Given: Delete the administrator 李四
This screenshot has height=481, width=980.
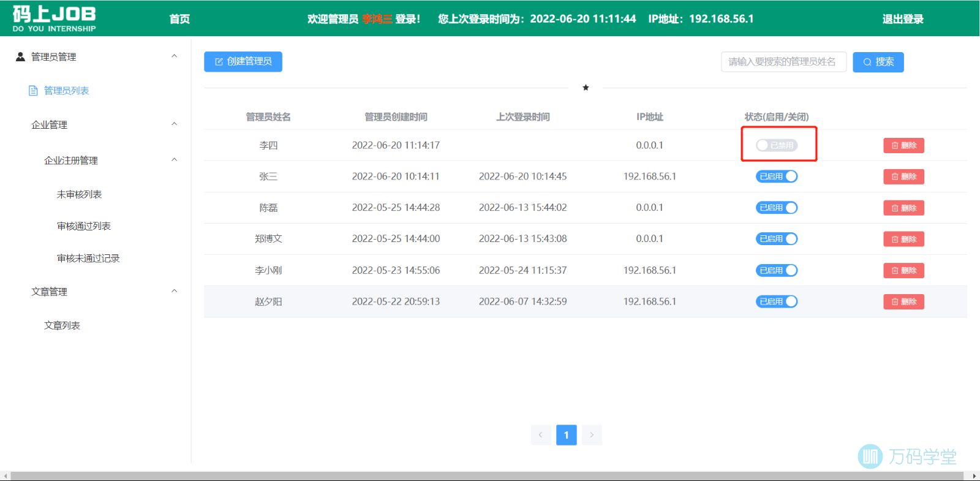Looking at the screenshot, I should (x=903, y=145).
